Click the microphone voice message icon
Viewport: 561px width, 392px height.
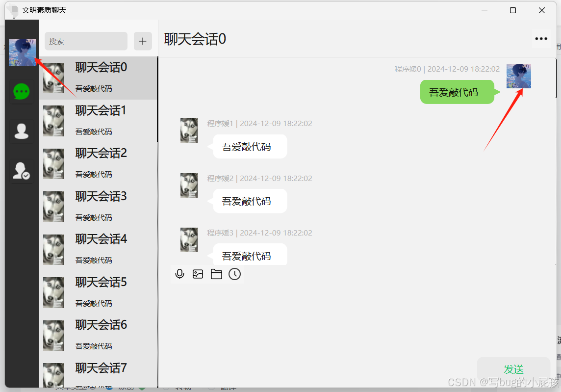(179, 274)
